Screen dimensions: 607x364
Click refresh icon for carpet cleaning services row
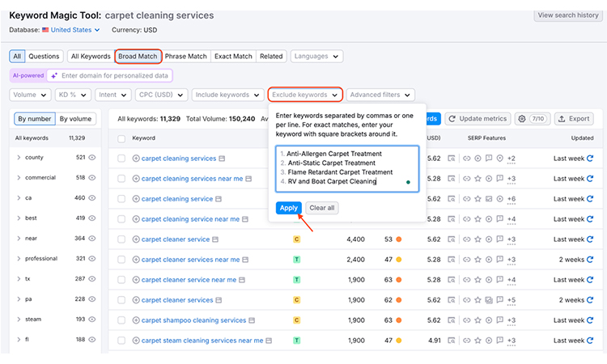(590, 159)
